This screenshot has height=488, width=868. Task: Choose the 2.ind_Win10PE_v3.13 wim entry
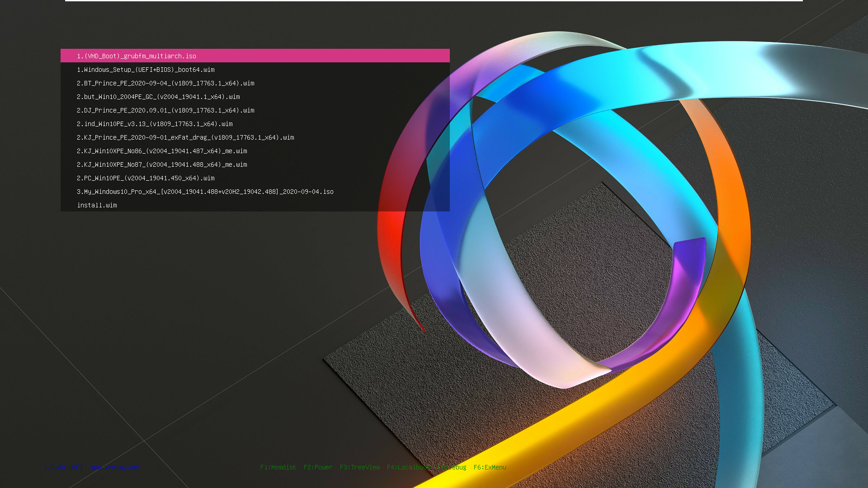coord(255,123)
